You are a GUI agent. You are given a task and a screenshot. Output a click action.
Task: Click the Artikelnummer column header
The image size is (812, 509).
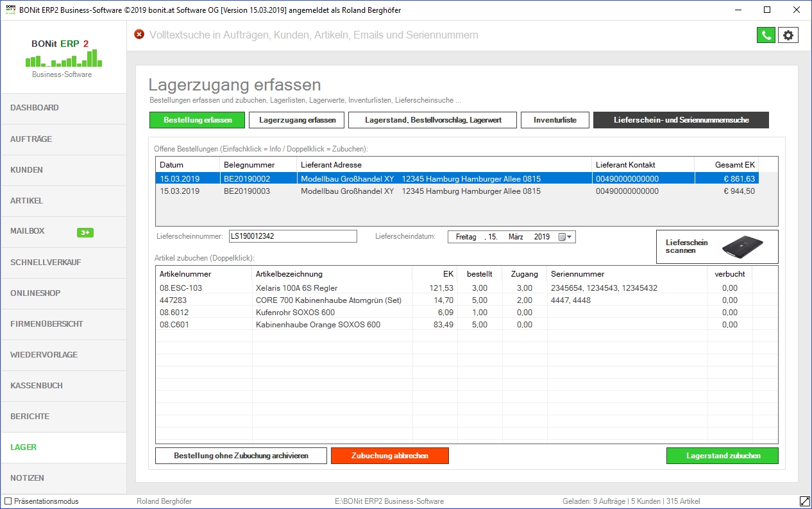pos(204,274)
